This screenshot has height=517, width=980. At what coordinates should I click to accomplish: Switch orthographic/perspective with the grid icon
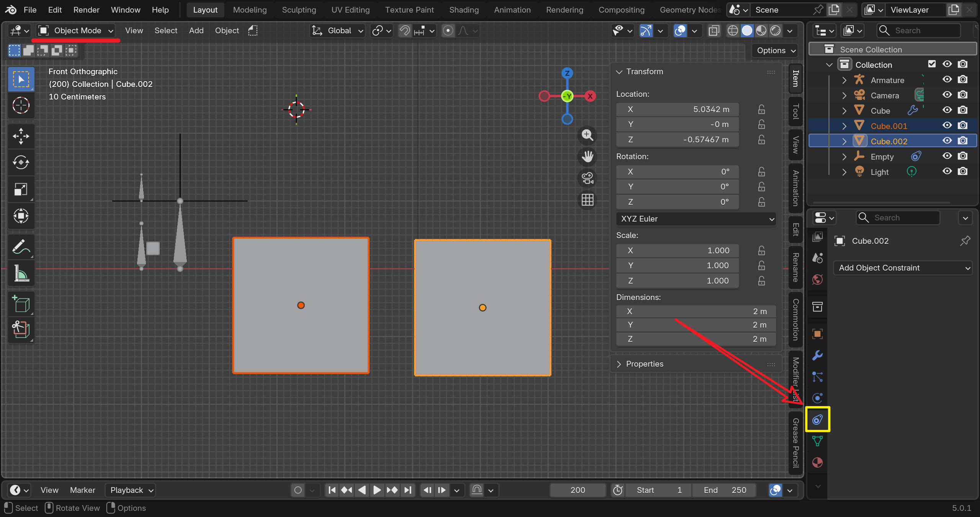pyautogui.click(x=587, y=199)
